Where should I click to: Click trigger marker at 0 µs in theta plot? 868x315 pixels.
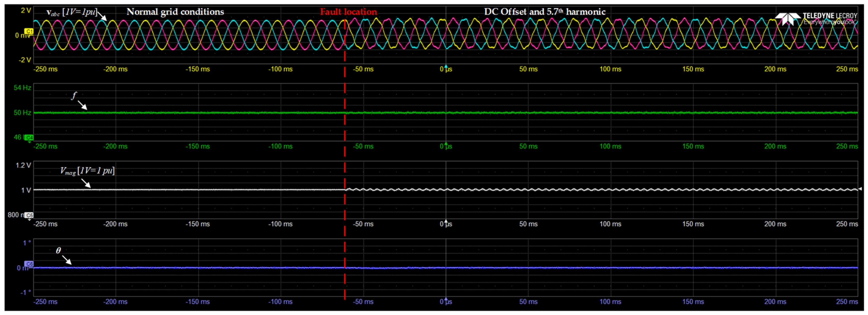point(446,299)
